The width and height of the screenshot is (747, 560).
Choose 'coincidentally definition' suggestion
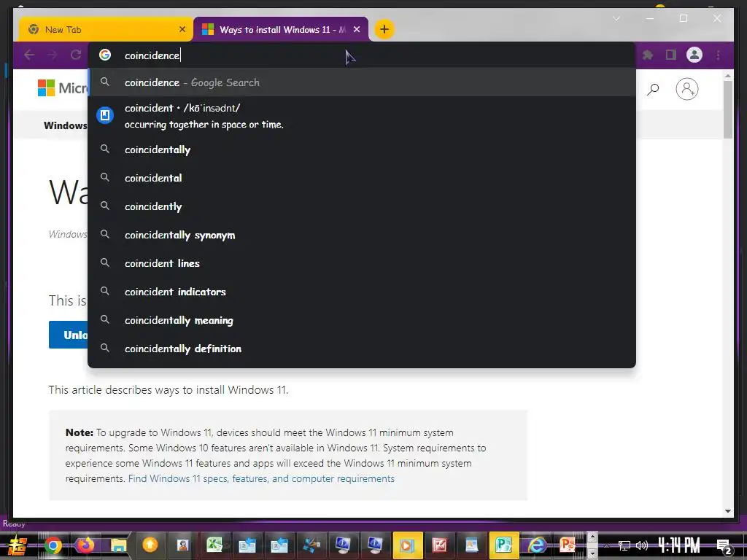point(362,349)
